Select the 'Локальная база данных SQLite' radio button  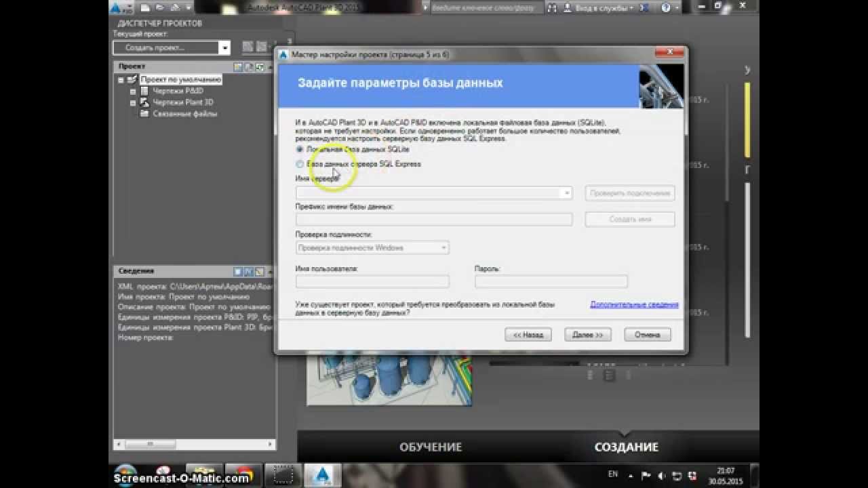(x=300, y=149)
